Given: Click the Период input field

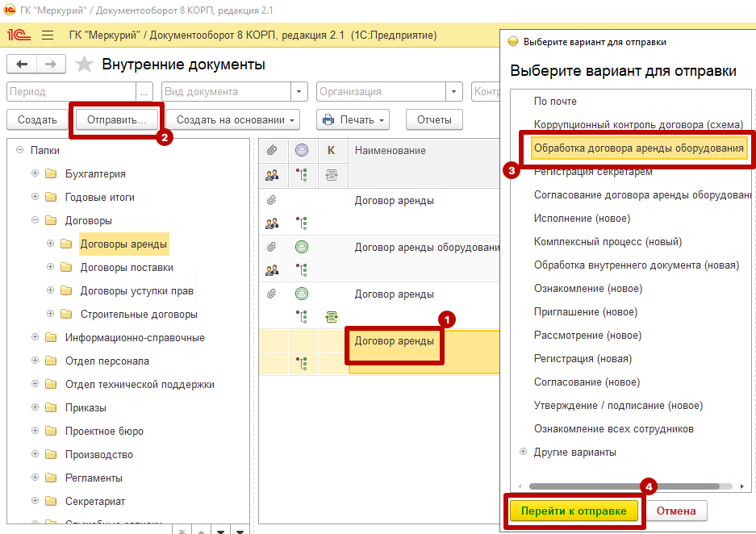Looking at the screenshot, I should pyautogui.click(x=71, y=92).
